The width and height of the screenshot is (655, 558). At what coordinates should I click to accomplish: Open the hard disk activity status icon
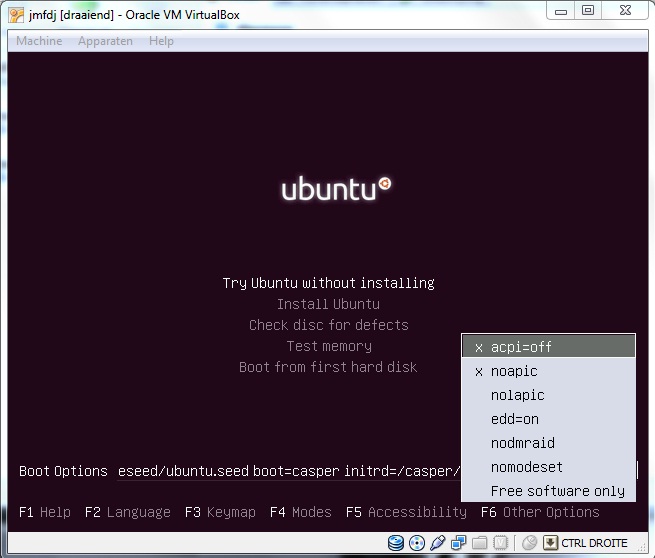pyautogui.click(x=395, y=543)
